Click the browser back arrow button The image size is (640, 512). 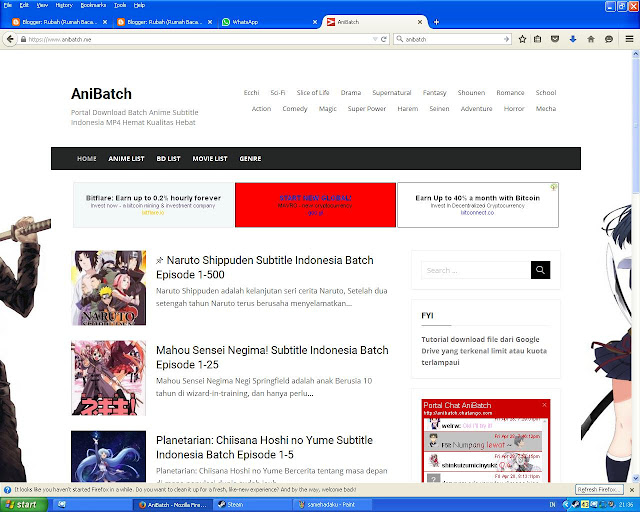point(10,39)
